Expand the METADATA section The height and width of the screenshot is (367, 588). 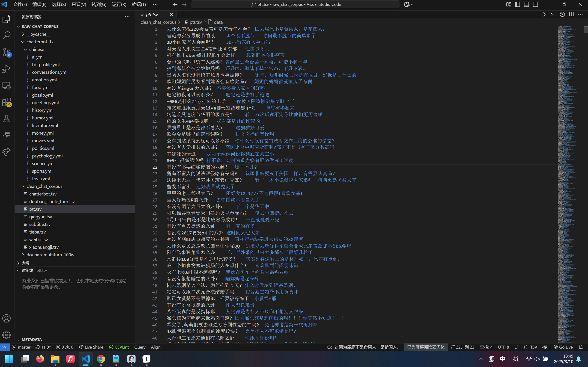pos(18,339)
